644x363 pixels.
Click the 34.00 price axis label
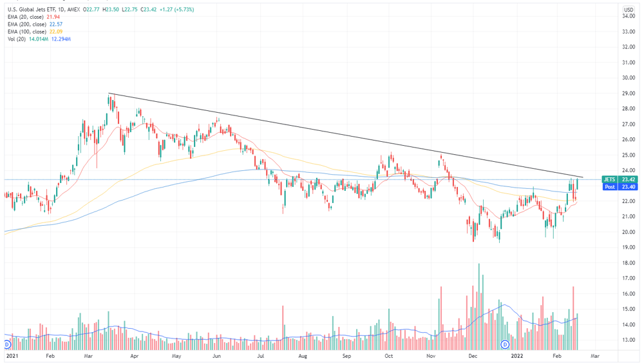click(x=629, y=16)
